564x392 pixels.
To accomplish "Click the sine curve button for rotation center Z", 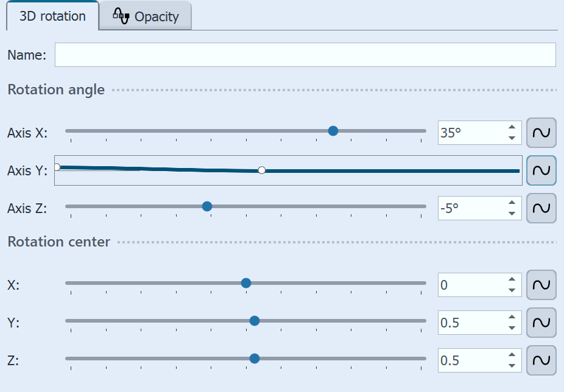I will 541,360.
